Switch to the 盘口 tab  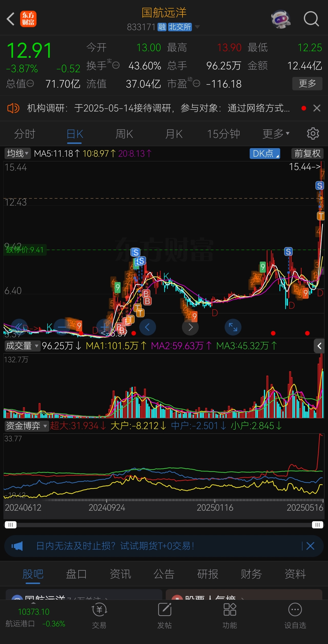[76, 574]
